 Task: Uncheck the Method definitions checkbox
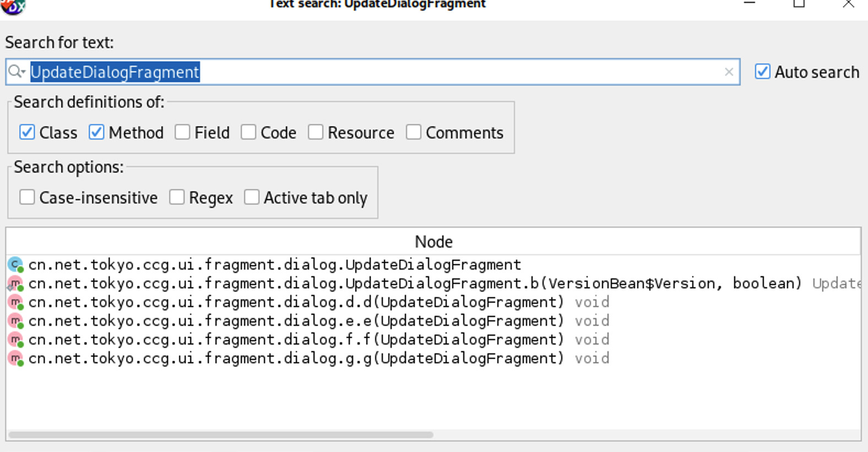(x=96, y=133)
